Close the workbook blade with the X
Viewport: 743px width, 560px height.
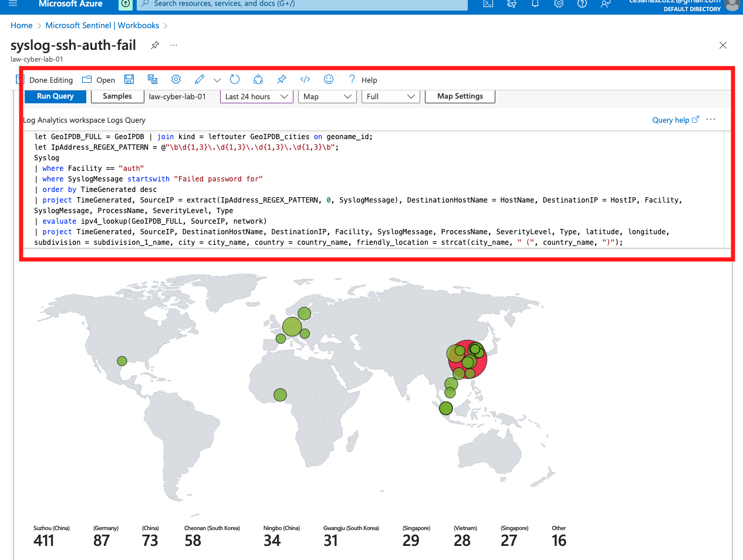coord(723,45)
